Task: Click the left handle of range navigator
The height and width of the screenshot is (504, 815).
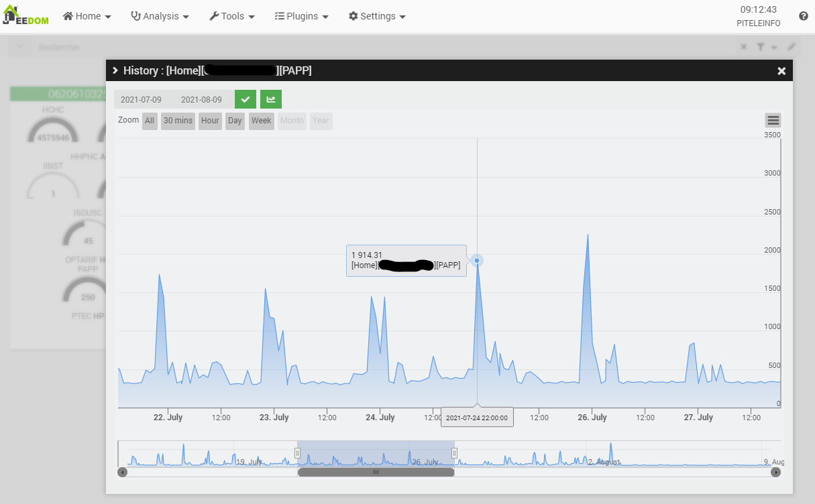Action: click(298, 453)
